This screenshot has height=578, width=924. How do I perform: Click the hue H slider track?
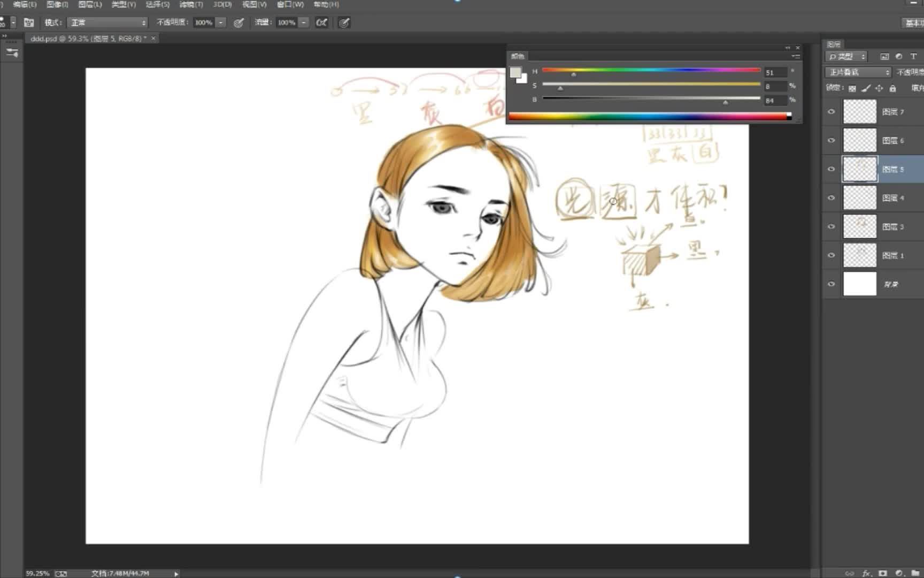pos(651,70)
